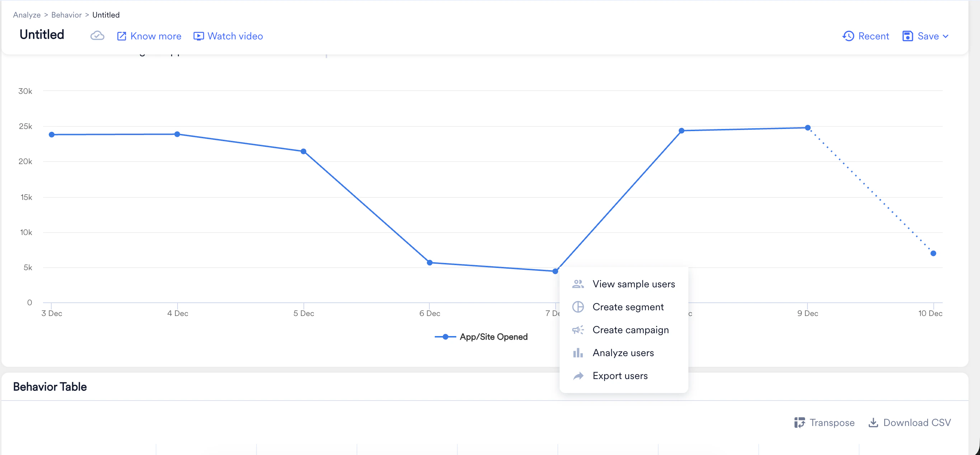The width and height of the screenshot is (980, 455).
Task: Select Analyze users menu option
Action: coord(623,353)
